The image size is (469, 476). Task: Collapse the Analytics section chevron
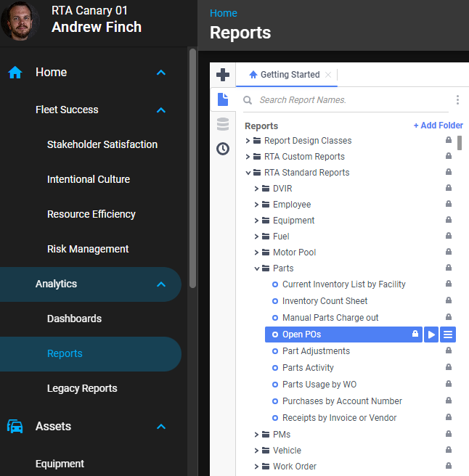(161, 284)
